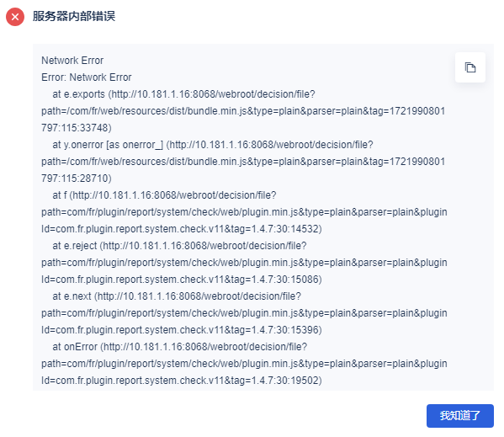
Task: Dismiss dialog with the 我知道了 button
Action: coord(459,415)
